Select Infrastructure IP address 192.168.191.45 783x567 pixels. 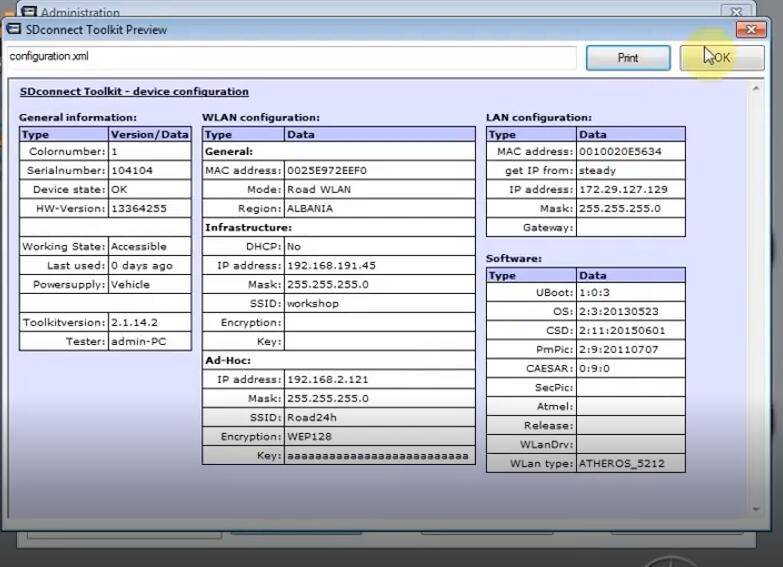[331, 265]
